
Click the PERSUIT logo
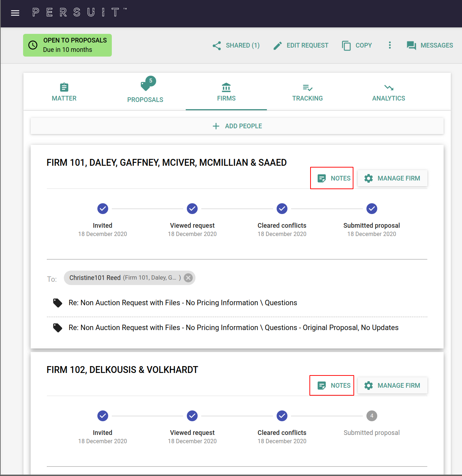[x=79, y=13]
